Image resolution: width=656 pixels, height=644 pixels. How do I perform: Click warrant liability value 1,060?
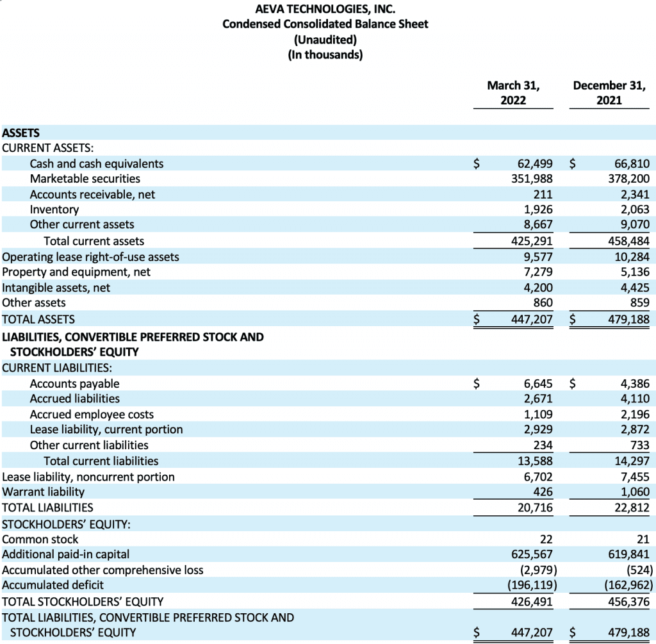point(635,492)
